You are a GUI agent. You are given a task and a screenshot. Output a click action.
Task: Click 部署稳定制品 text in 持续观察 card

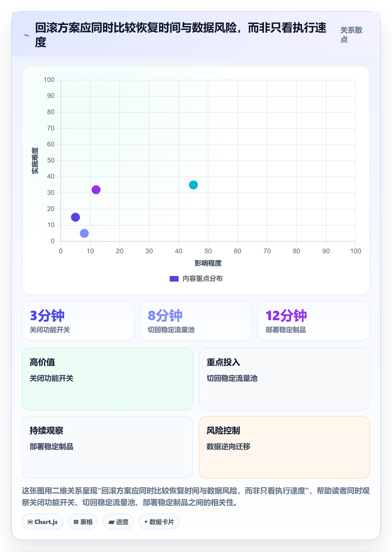[52, 446]
